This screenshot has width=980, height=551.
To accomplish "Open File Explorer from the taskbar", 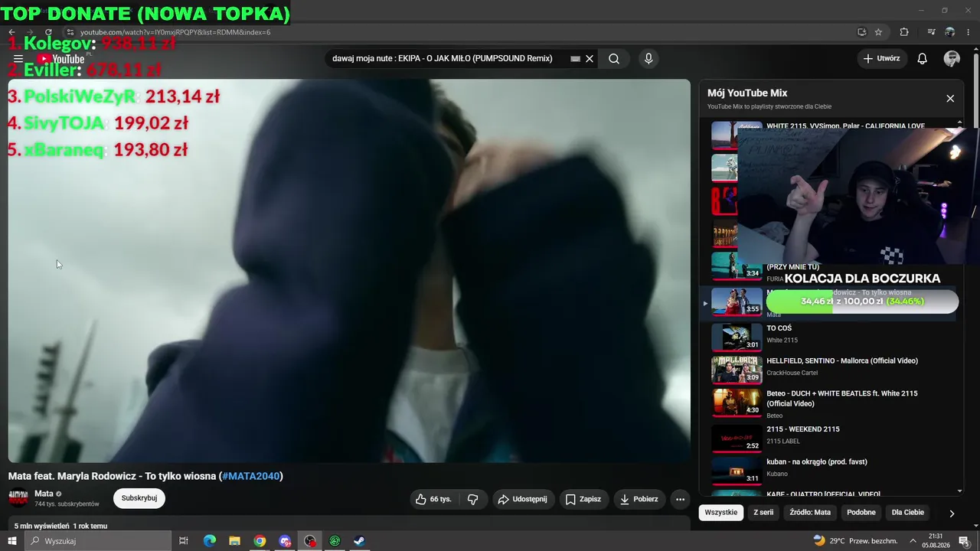I will coord(235,541).
